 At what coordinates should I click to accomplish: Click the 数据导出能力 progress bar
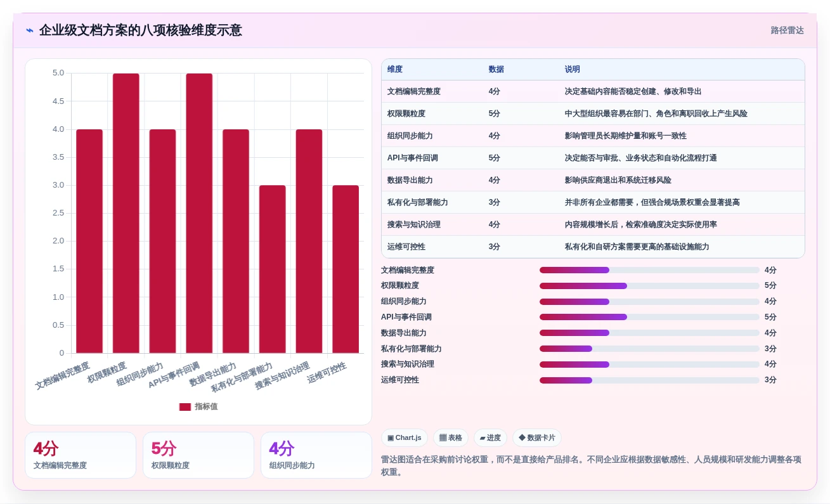(x=649, y=333)
